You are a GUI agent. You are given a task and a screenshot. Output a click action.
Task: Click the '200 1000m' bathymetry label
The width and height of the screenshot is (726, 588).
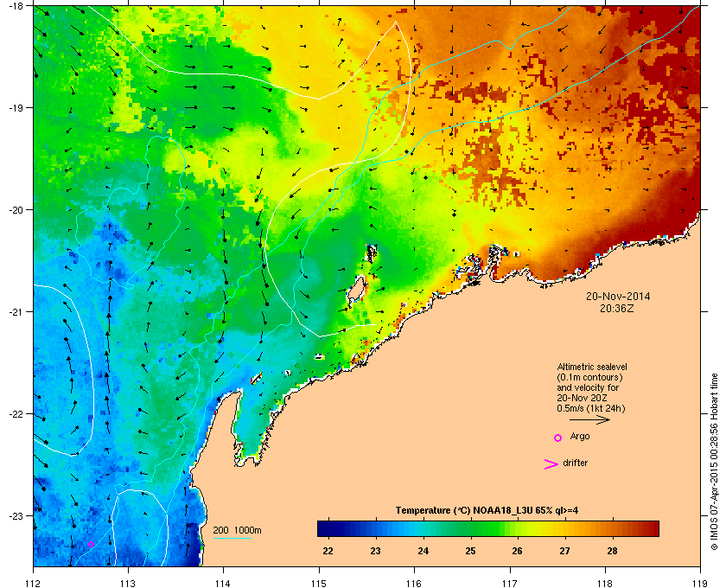[237, 530]
